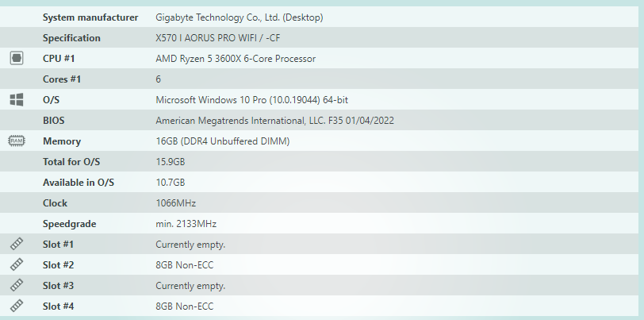Click the 16GB DDR4 Unbuffered DIMM text
The width and height of the screenshot is (644, 320).
[222, 141]
